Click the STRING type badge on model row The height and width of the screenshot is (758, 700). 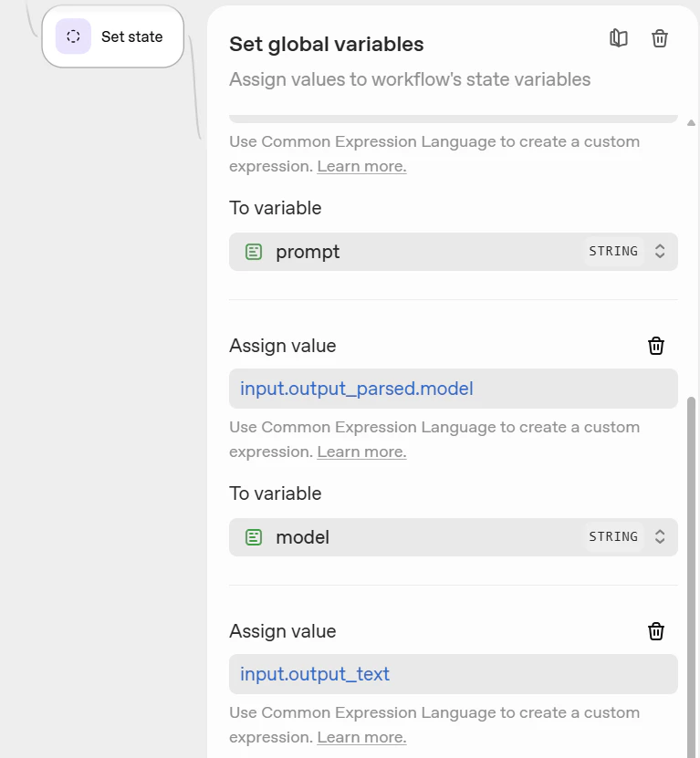pos(613,536)
